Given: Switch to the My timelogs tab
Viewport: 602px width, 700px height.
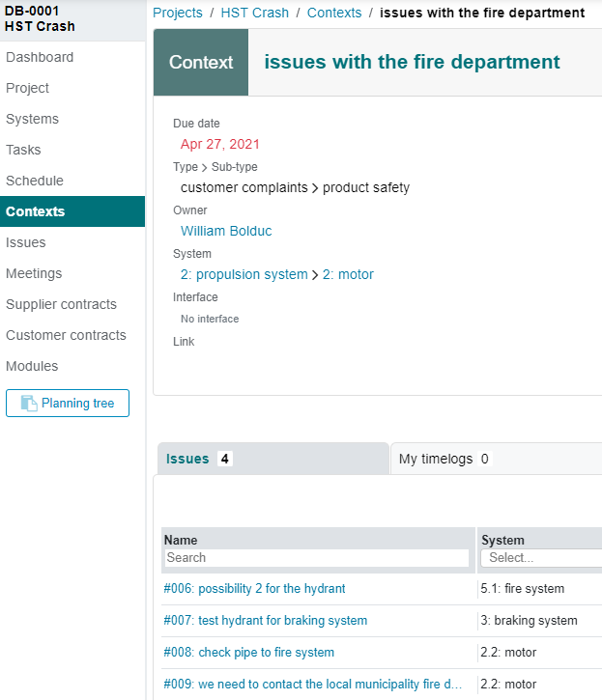Looking at the screenshot, I should [496, 459].
